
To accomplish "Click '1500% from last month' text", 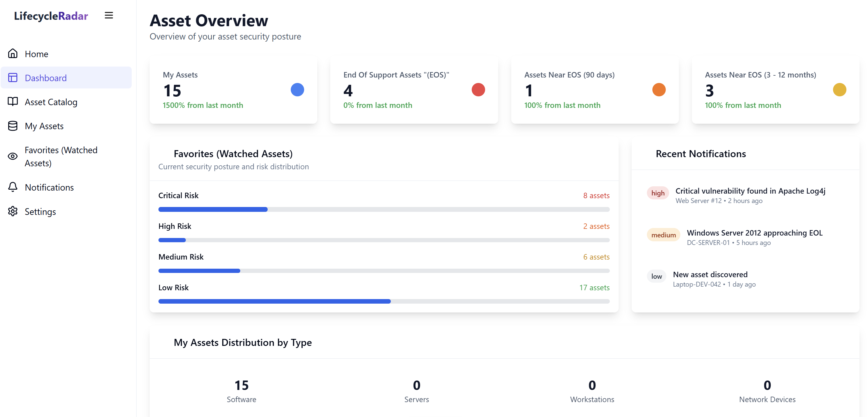I will click(203, 105).
